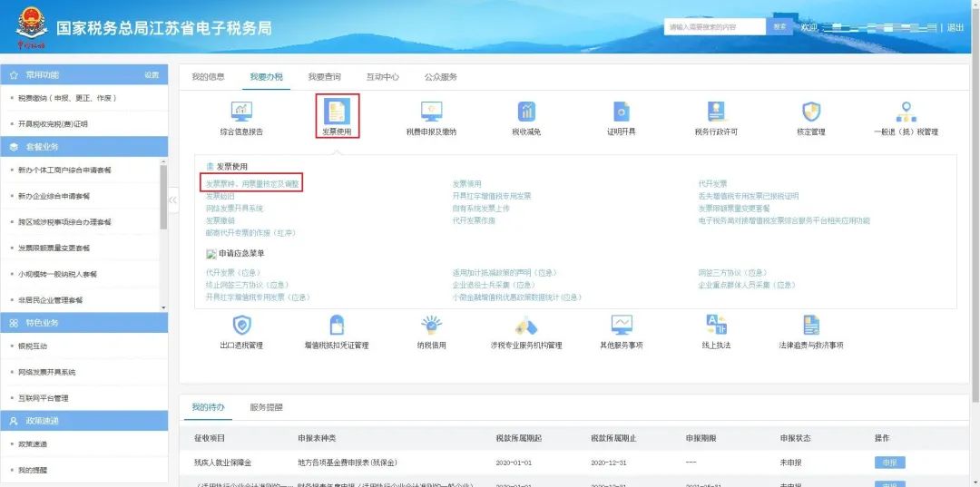The image size is (980, 487).
Task: Open the 证明开具 icon
Action: (622, 112)
